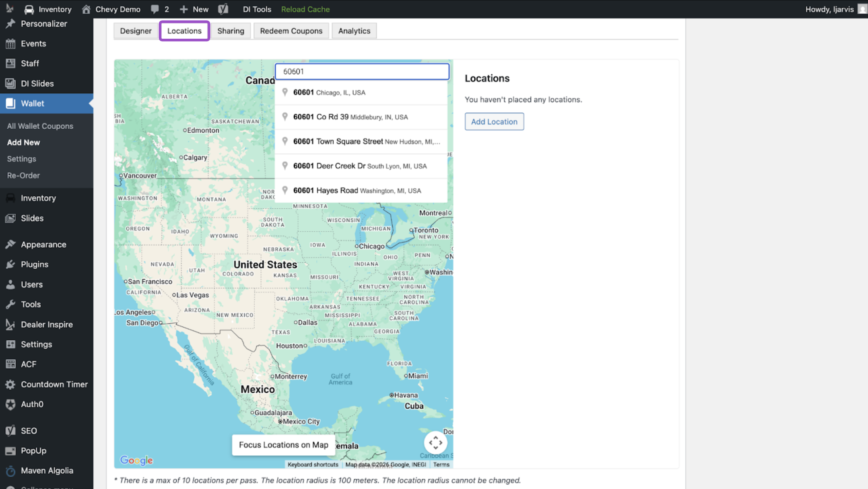
Task: Click the Maven Algolia stopwatch icon
Action: 11,471
